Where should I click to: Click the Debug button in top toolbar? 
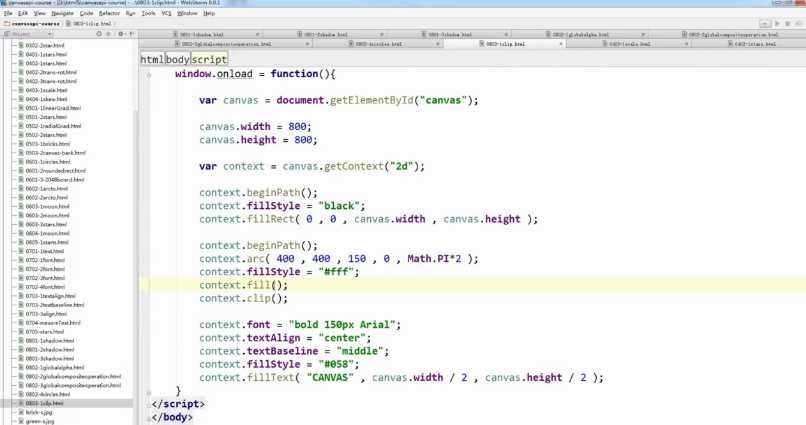[787, 24]
